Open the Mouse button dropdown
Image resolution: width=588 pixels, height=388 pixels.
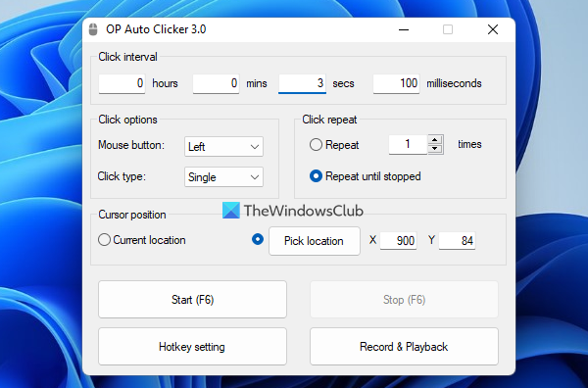[x=223, y=147]
